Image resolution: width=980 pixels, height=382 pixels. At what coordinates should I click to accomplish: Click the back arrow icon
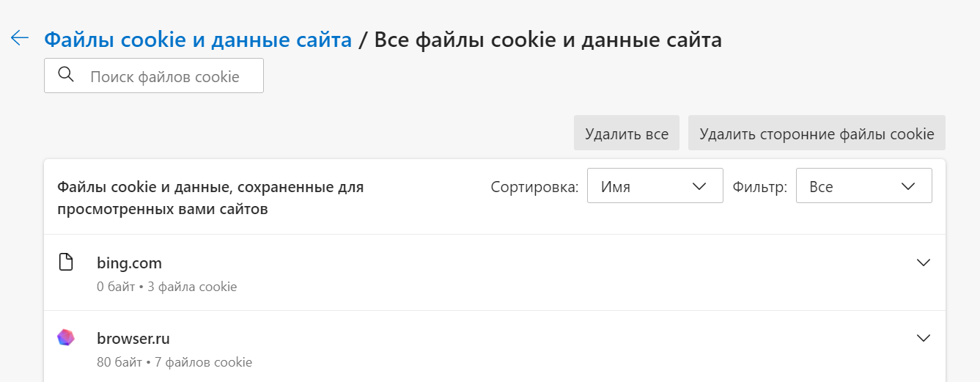click(20, 39)
